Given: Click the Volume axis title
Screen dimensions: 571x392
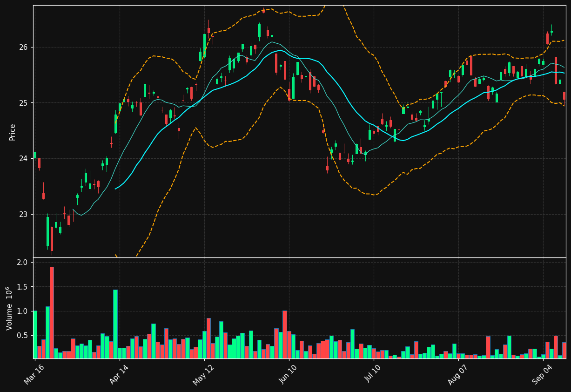Looking at the screenshot, I should 10,308.
